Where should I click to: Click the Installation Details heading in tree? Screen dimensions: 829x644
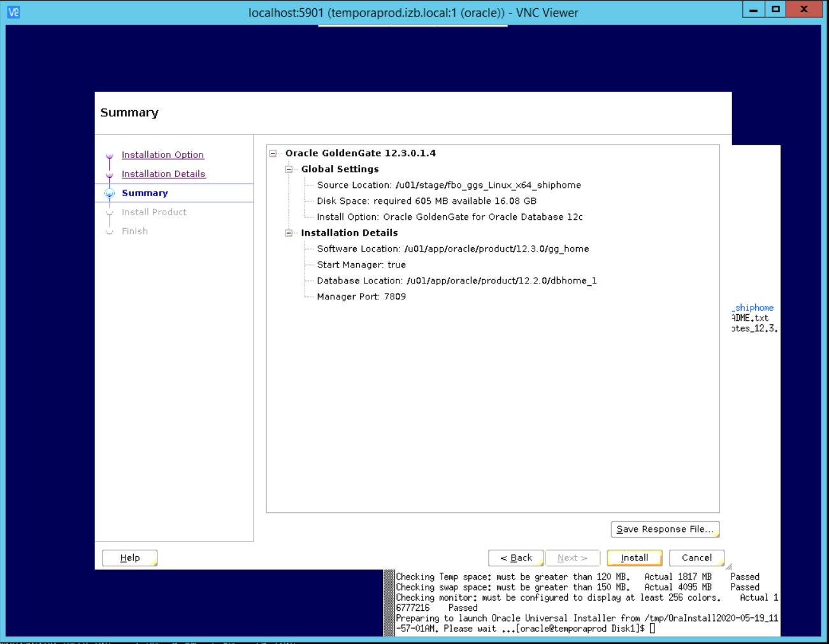point(349,233)
